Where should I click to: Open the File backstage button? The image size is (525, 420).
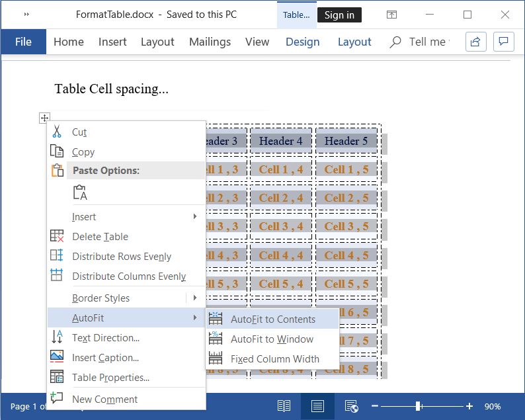[23, 42]
